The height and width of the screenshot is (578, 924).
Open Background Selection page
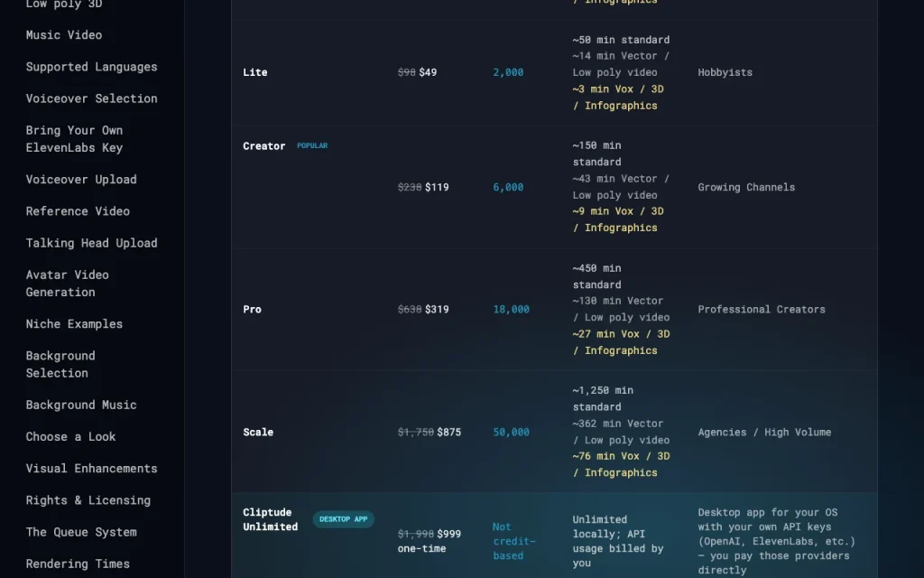coord(60,364)
